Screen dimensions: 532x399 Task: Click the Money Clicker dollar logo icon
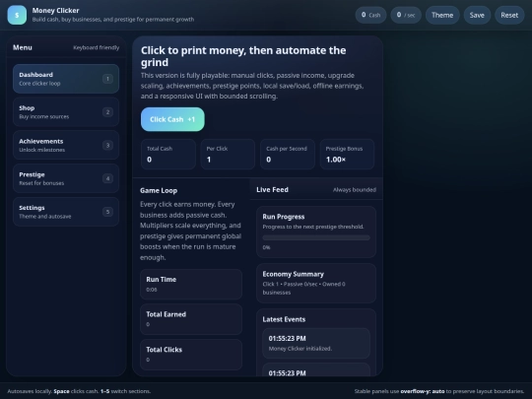click(17, 15)
